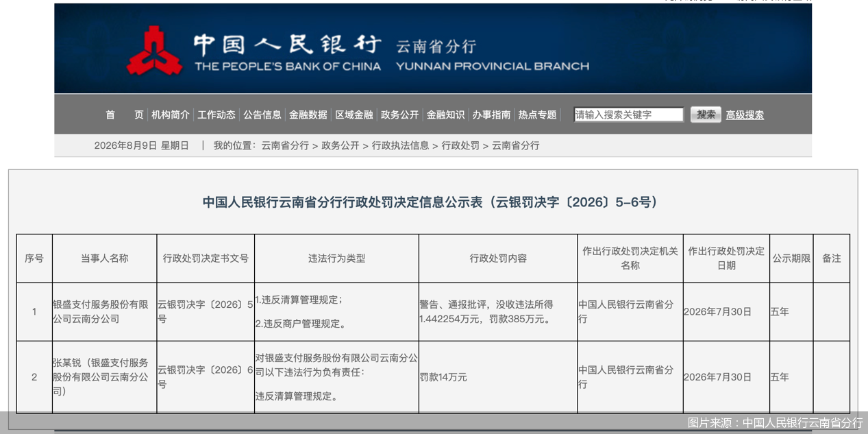Go to 热点专题 navigation item
The width and height of the screenshot is (868, 434).
538,114
